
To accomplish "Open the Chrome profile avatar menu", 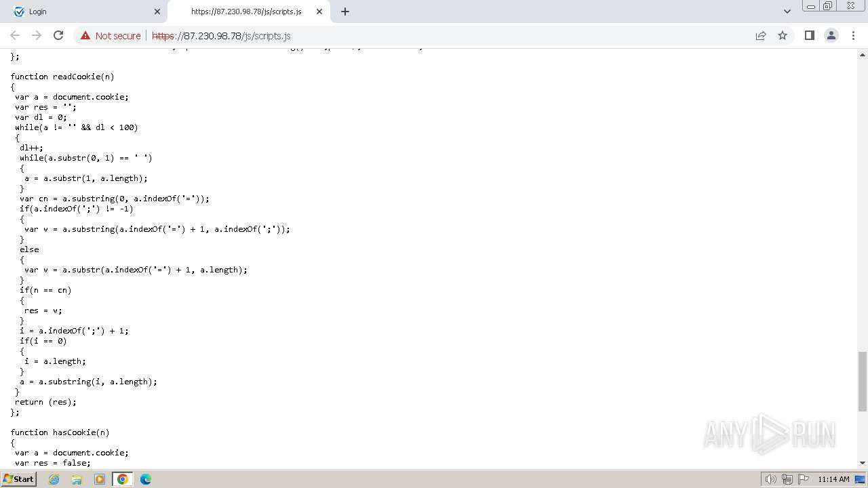I will [x=831, y=35].
